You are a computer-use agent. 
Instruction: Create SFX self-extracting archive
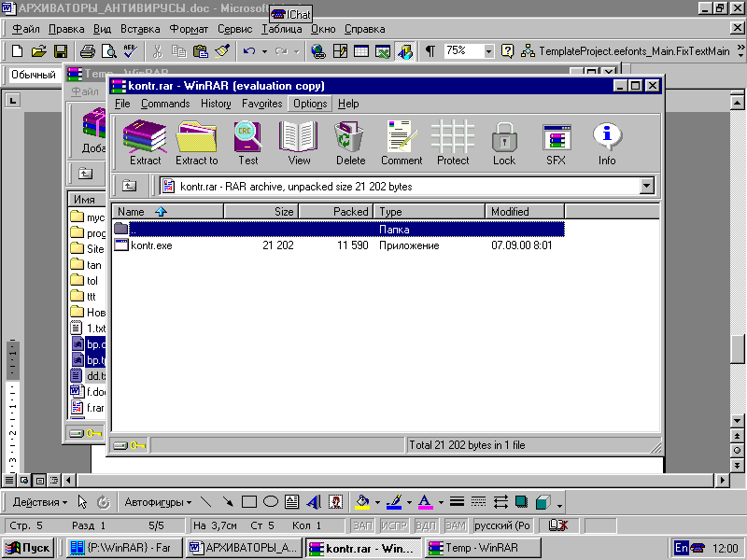[556, 143]
